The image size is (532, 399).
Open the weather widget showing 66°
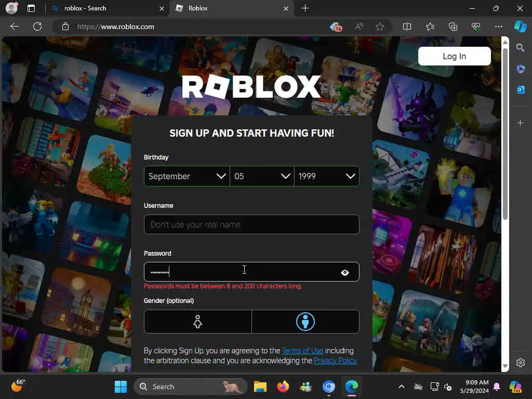18,386
